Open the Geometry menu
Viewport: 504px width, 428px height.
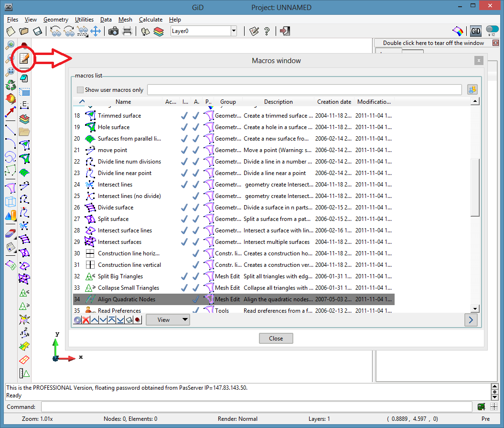pos(56,20)
